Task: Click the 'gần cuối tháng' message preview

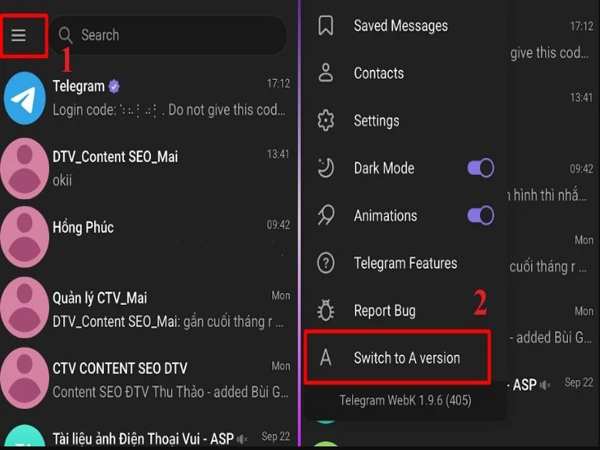Action: [x=168, y=322]
